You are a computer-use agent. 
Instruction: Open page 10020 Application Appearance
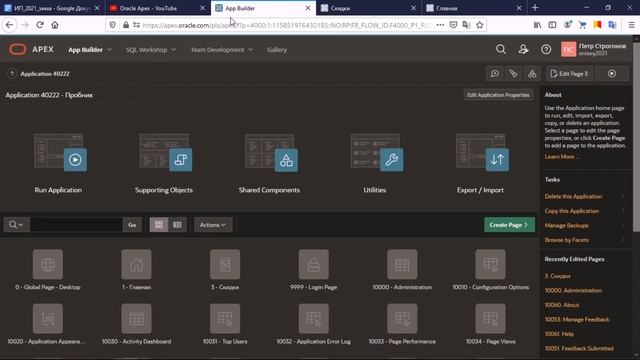coord(48,319)
